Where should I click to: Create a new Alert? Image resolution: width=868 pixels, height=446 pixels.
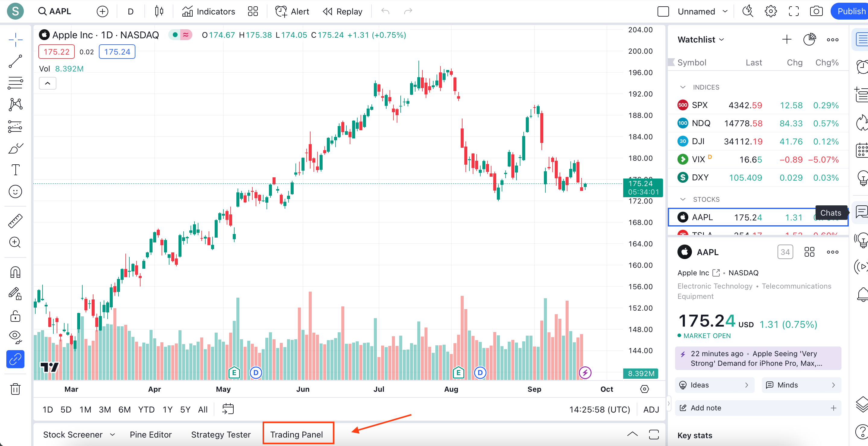coord(292,11)
